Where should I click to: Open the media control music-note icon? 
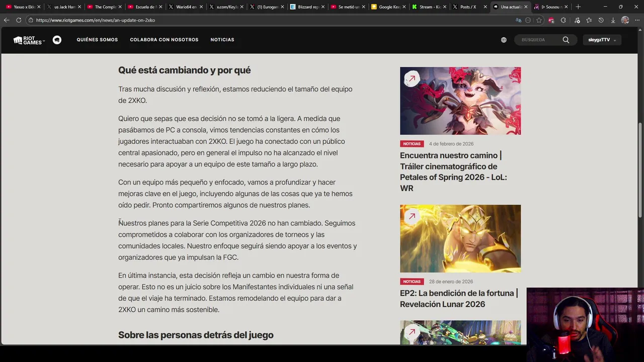pyautogui.click(x=577, y=20)
